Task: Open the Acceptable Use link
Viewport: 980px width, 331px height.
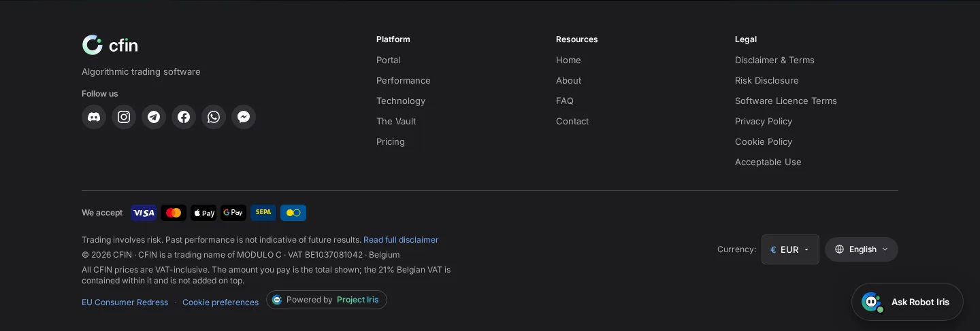Action: (x=768, y=162)
